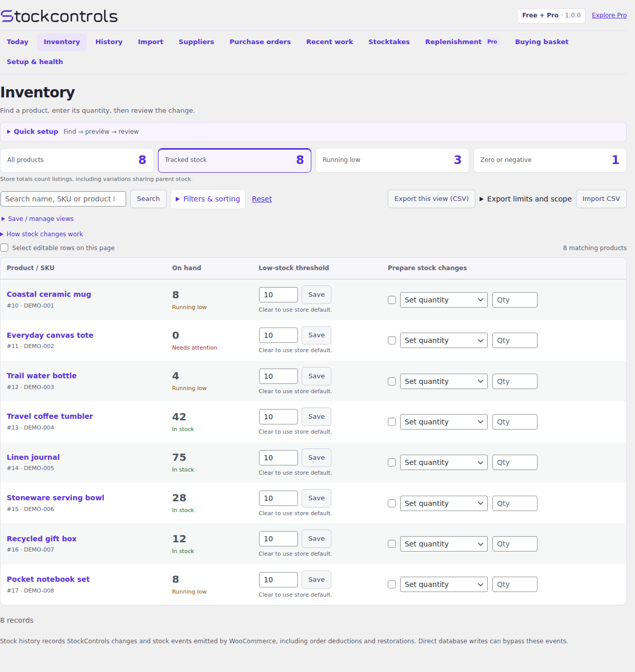Switch to the Import tab
Viewport: 635px width, 672px height.
(150, 42)
